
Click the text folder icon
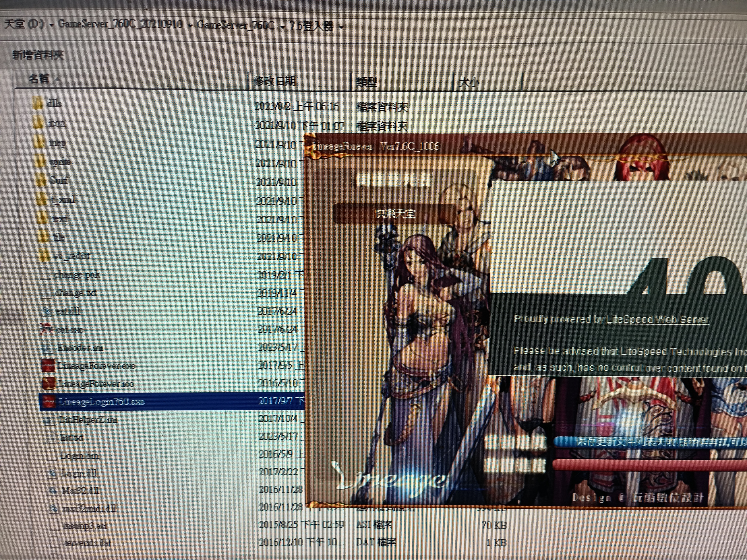42,218
